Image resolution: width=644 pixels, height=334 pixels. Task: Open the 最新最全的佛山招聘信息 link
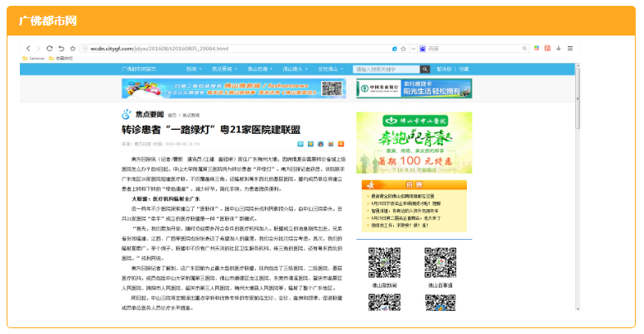point(402,196)
